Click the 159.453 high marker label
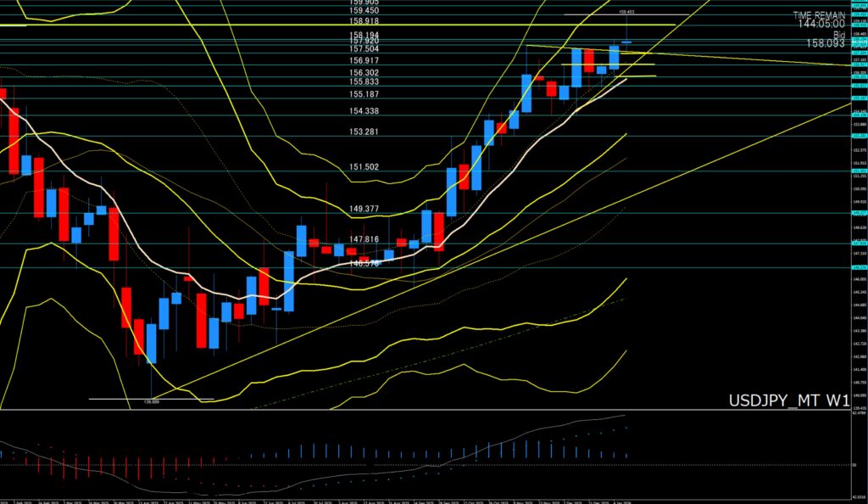868x504 pixels. [x=627, y=12]
